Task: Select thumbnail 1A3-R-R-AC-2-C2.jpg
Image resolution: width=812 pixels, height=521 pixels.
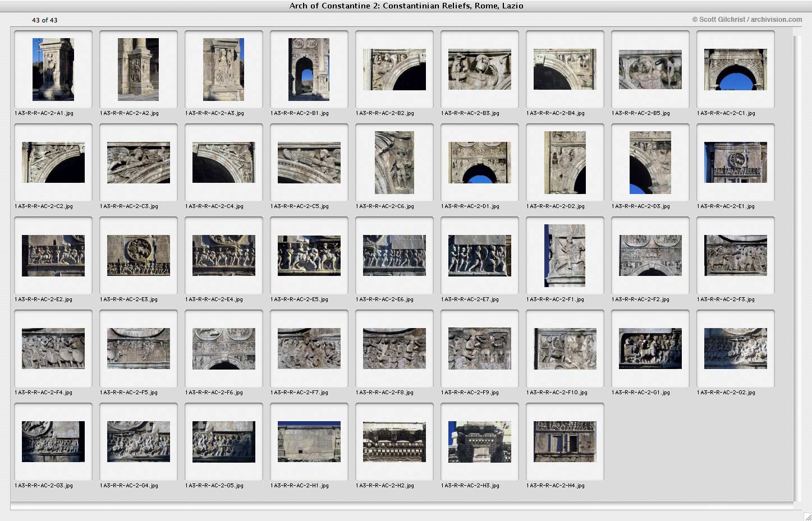Action: [53, 163]
